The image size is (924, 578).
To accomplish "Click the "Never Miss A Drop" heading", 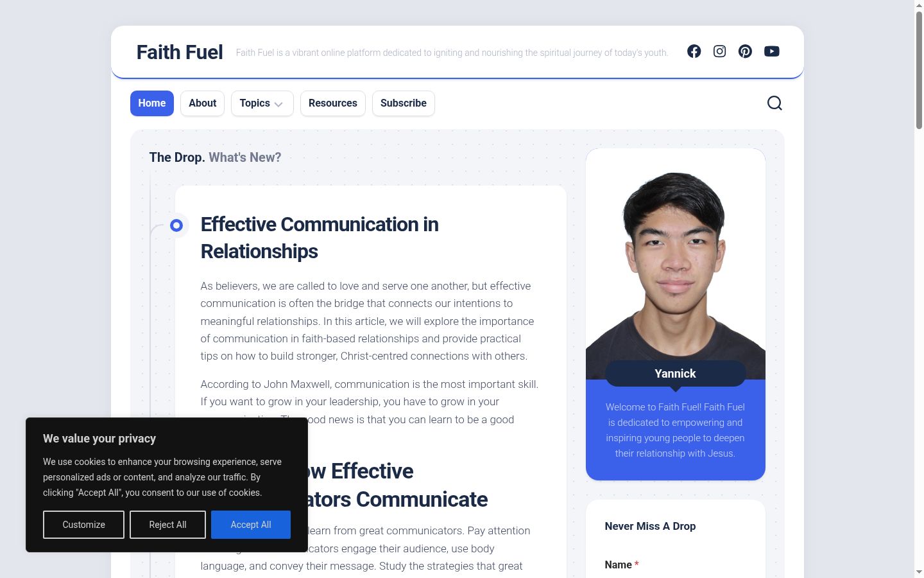I will [x=650, y=526].
